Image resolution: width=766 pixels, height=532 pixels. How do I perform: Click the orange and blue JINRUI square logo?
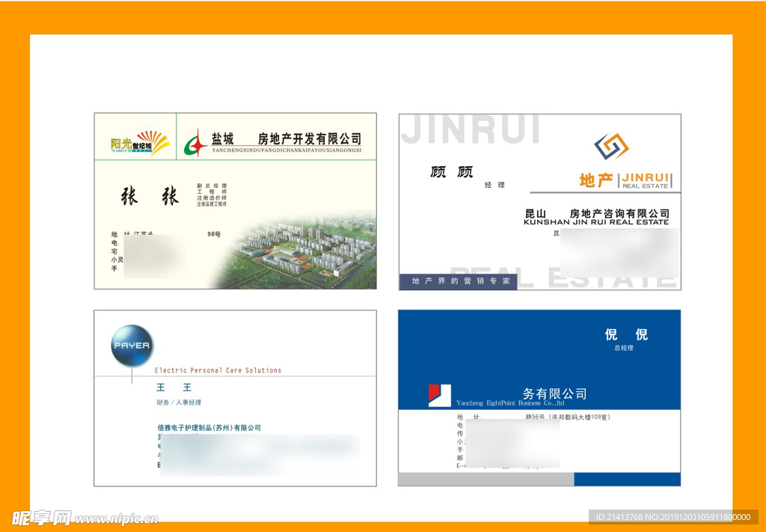pos(611,147)
